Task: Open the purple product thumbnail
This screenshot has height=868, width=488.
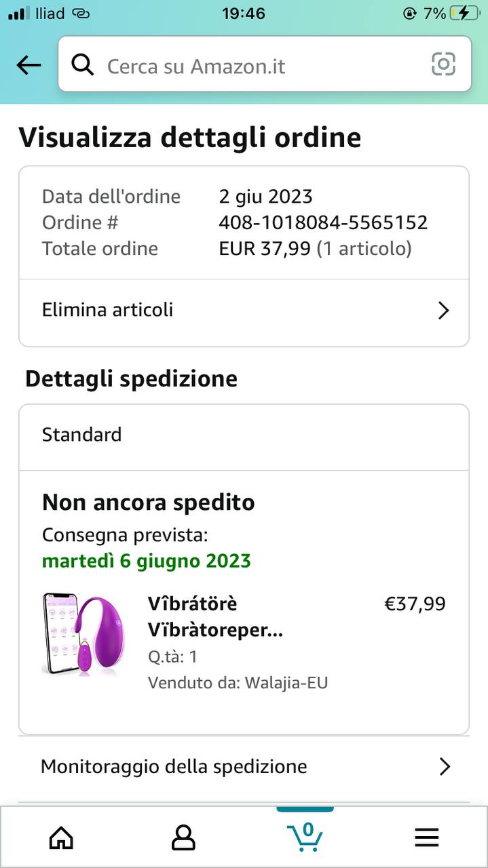Action: click(83, 633)
